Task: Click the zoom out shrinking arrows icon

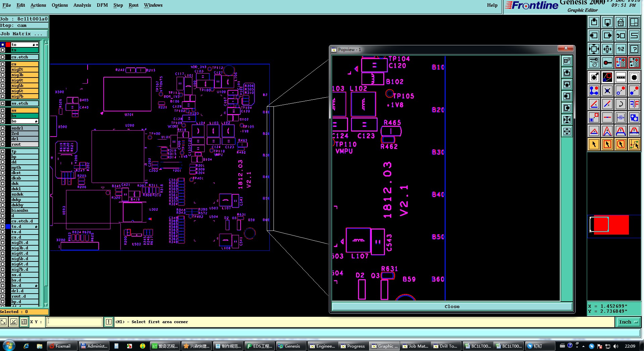Action: [x=607, y=49]
